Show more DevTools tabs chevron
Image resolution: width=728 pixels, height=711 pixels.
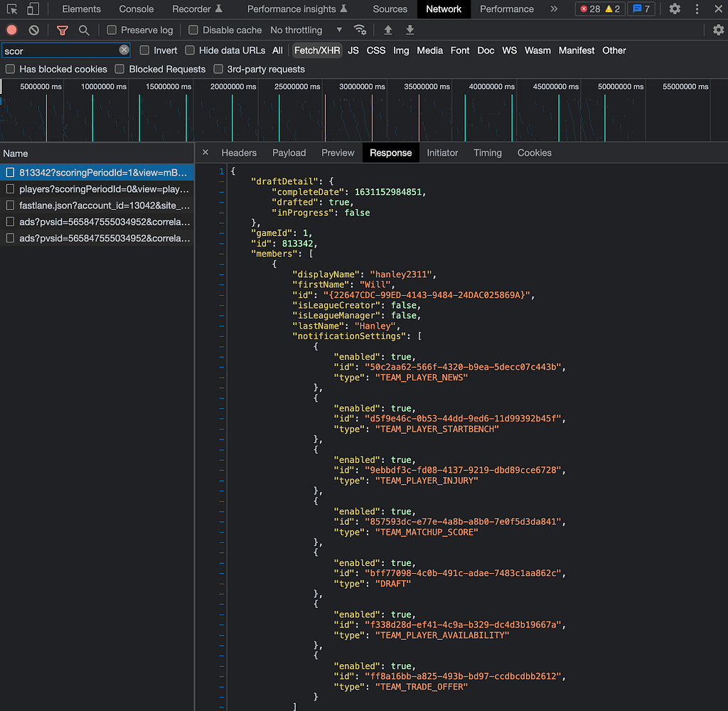pos(554,9)
